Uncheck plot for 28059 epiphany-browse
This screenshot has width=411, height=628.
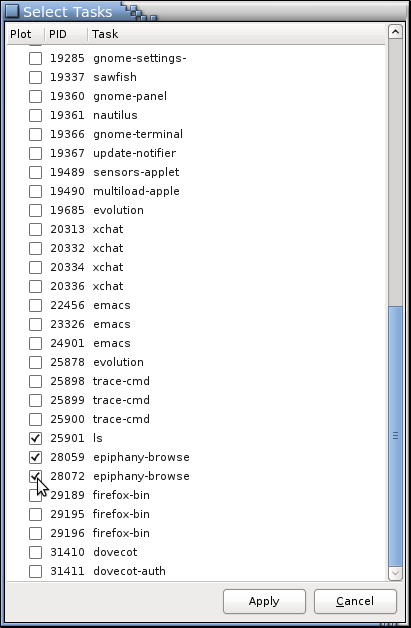coord(35,457)
